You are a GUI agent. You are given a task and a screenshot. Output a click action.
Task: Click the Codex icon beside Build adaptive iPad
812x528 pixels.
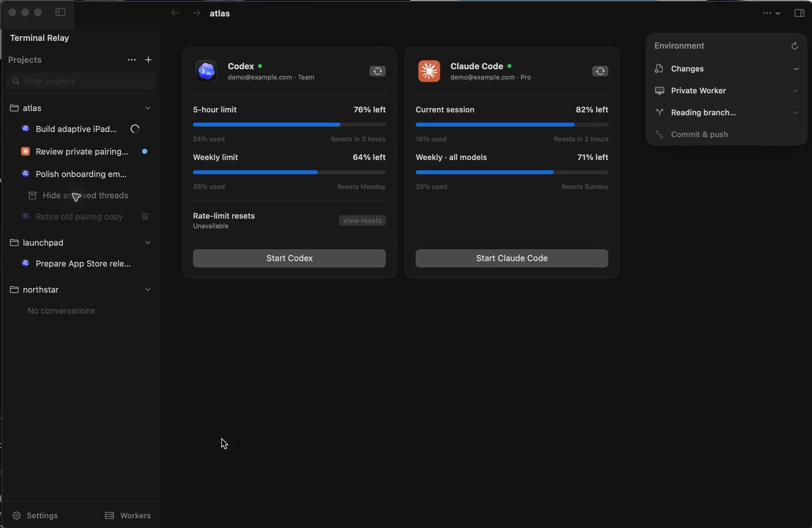[x=25, y=129]
